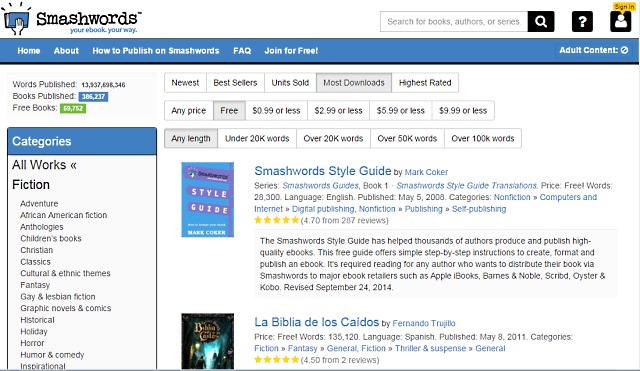Screen dimensions: 640x371
Task: Switch to the Best Sellers tab
Action: (x=235, y=83)
